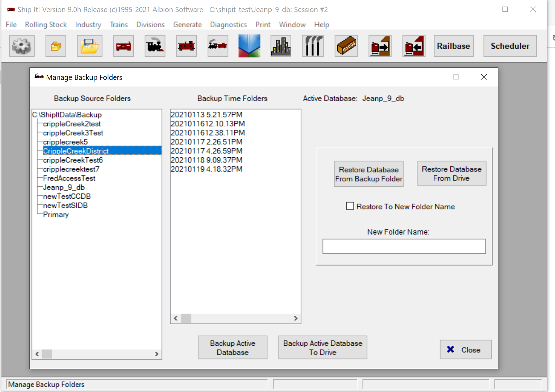This screenshot has height=392, width=555.
Task: Click the blue X icon on Close
Action: coord(450,349)
